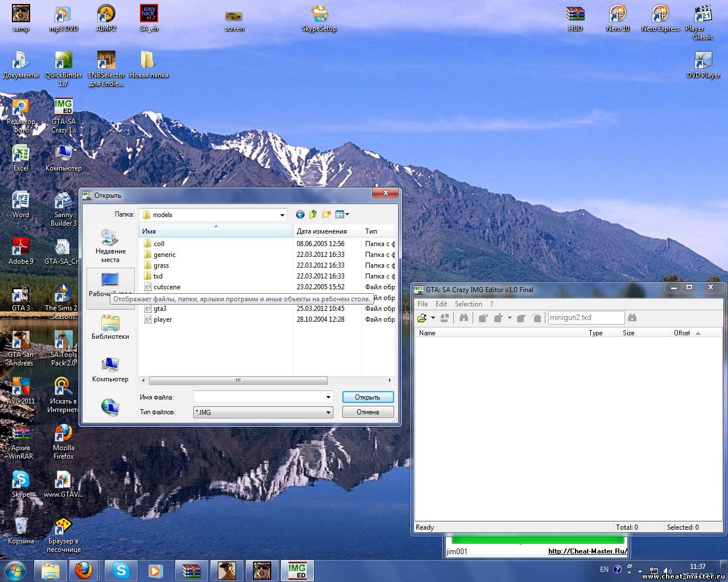This screenshot has width=728, height=582.
Task: Select Библиотеки in the places sidebar
Action: pyautogui.click(x=110, y=328)
